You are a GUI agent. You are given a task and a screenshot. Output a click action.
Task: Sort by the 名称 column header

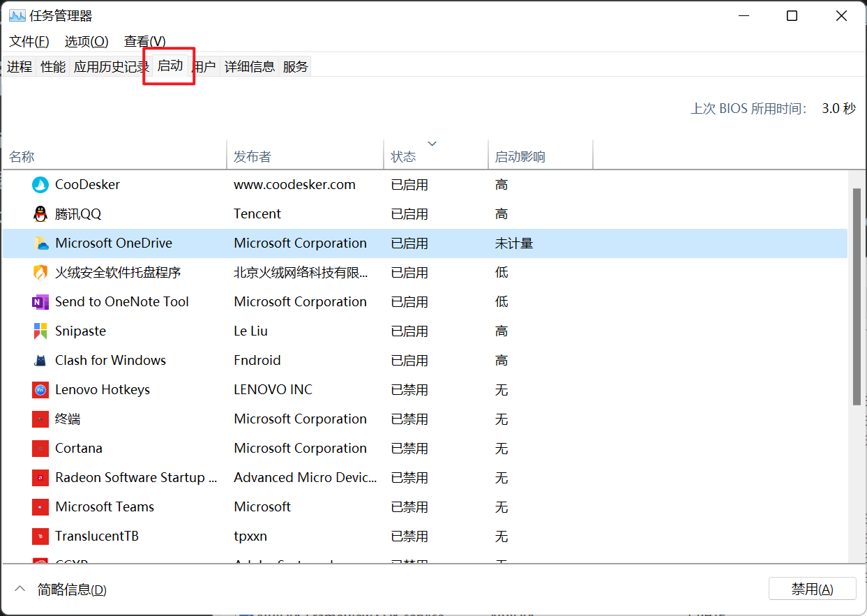coord(115,156)
